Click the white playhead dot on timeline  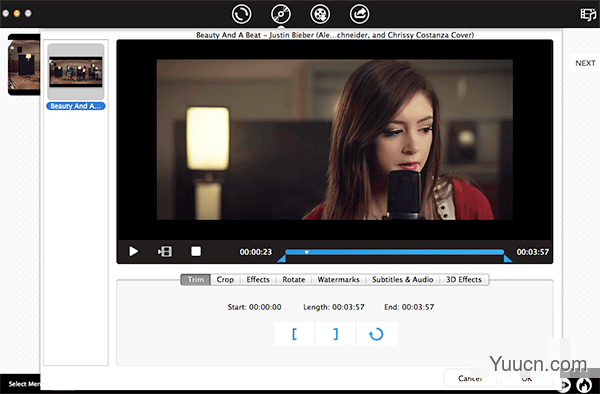tap(307, 252)
